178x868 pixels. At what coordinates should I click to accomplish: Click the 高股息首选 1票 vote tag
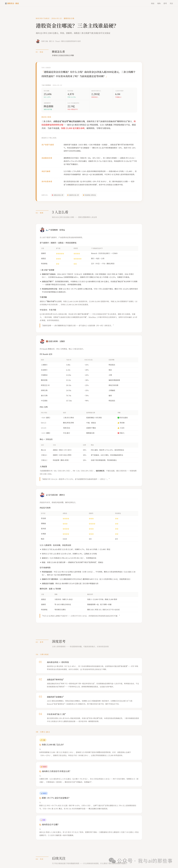tap(58, 195)
